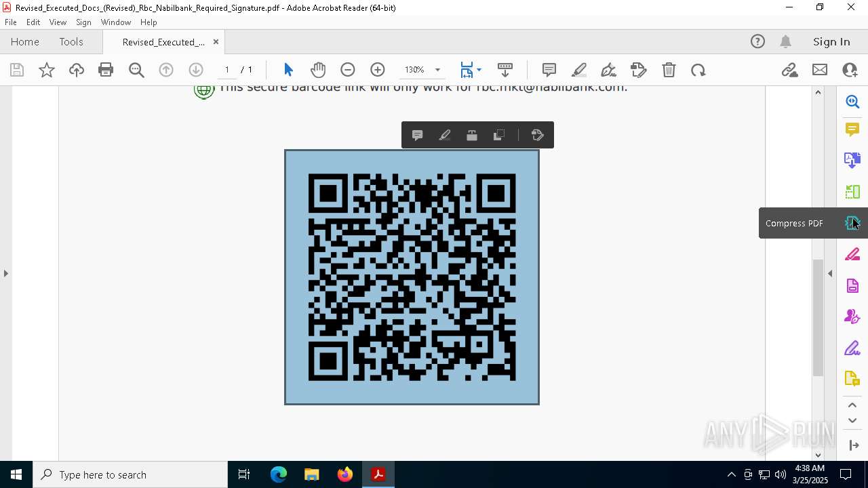This screenshot has height=488, width=868.
Task: Open Create PDF page icon in right pane
Action: pos(852,285)
